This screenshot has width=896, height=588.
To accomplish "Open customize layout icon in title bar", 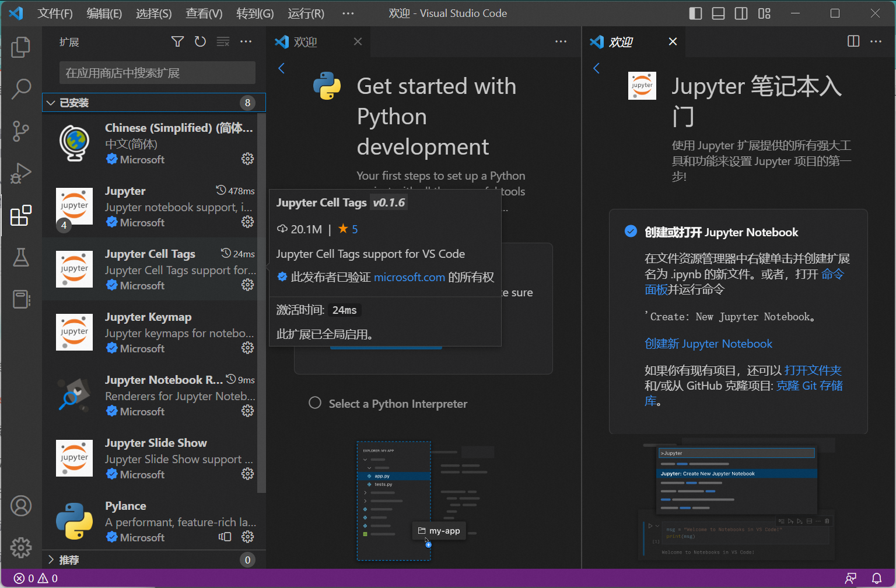I will point(764,13).
